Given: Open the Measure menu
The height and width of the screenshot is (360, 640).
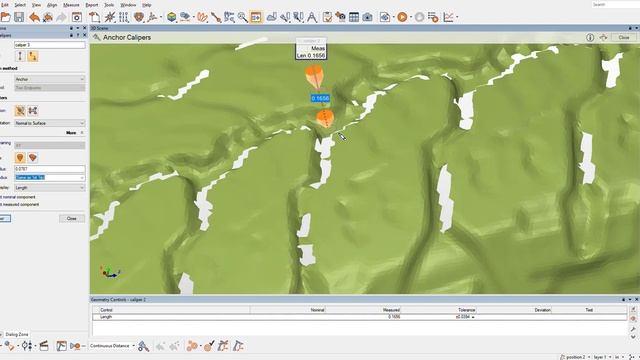Looking at the screenshot, I should pos(71,5).
